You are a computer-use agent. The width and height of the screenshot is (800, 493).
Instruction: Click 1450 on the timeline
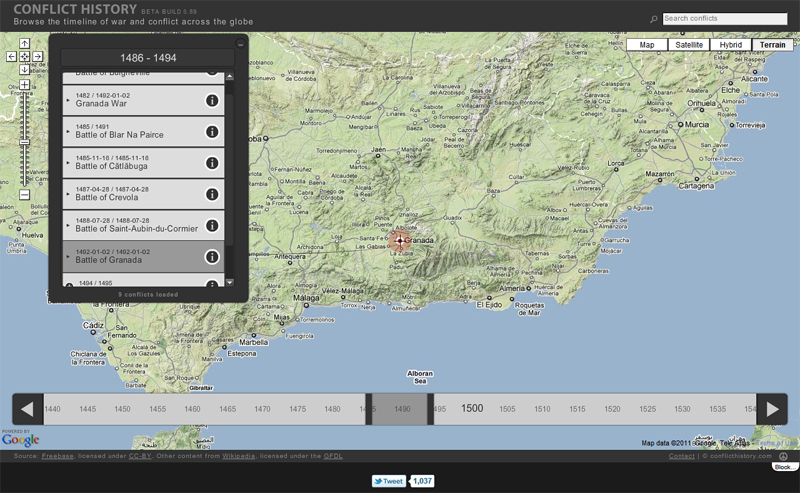[122, 409]
